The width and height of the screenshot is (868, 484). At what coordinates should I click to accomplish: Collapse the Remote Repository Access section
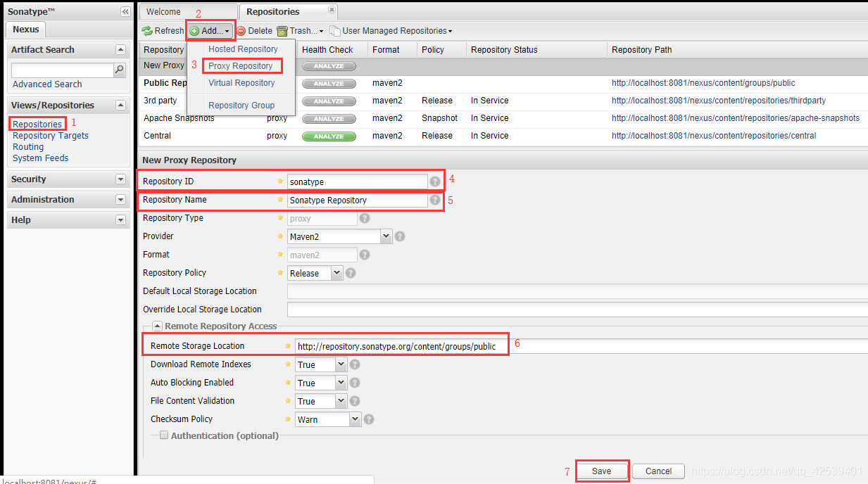(x=158, y=326)
